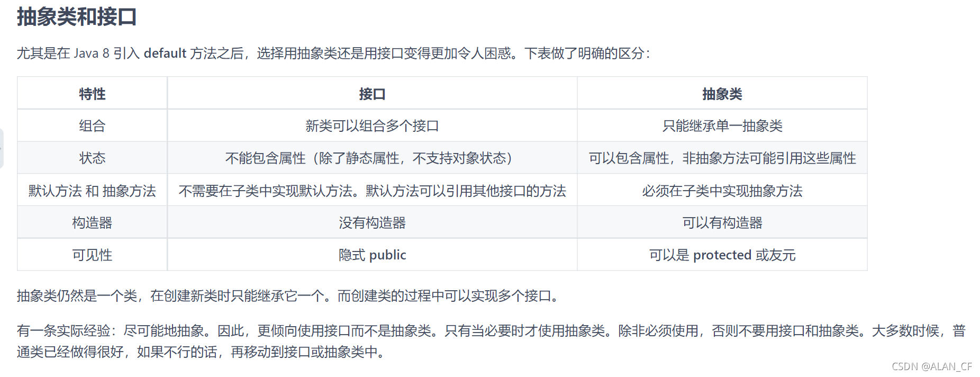Select the cell 可以有构造器
980x377 pixels.
722,222
